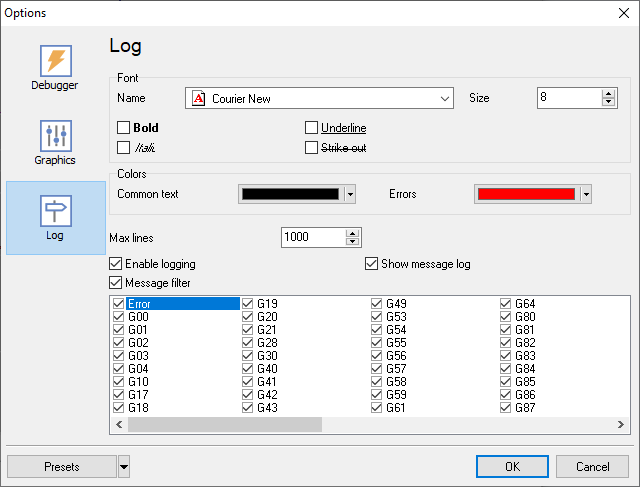The height and width of the screenshot is (487, 640).
Task: Click the filter list scrollbar thumb
Action: (x=225, y=425)
